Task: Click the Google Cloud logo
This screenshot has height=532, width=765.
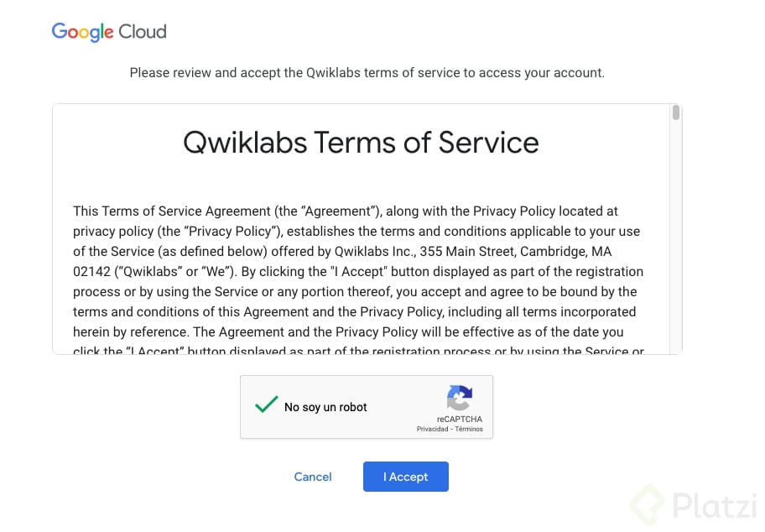Action: point(109,32)
